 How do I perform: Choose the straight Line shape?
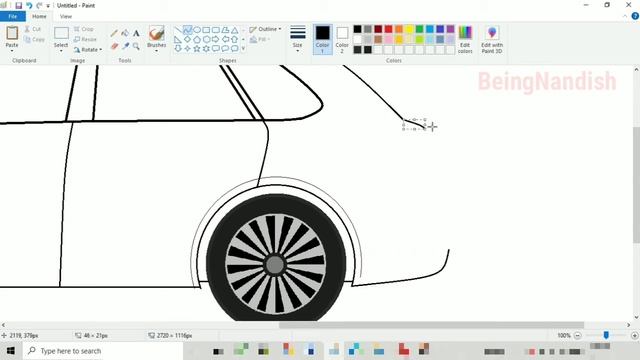(x=178, y=30)
